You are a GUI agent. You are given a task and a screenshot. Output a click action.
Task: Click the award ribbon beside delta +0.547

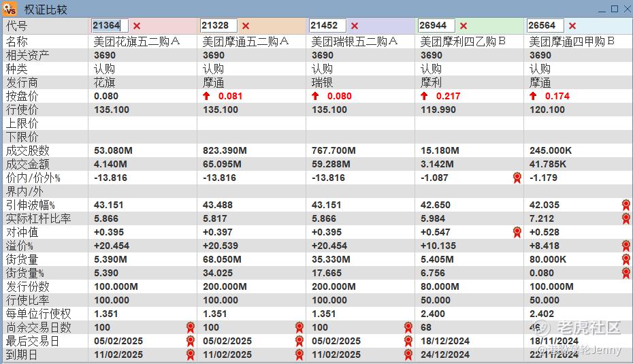tap(517, 232)
